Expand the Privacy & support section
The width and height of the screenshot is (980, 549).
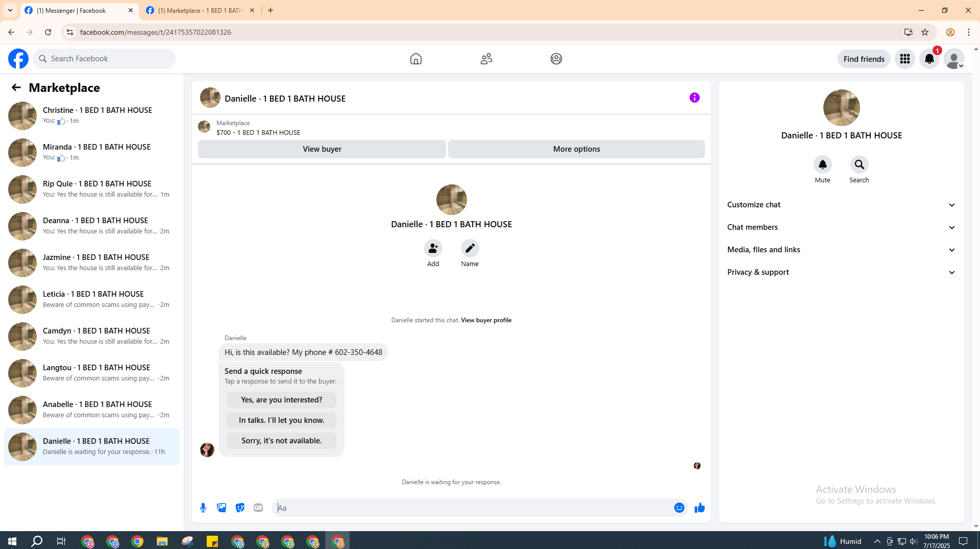[842, 272]
